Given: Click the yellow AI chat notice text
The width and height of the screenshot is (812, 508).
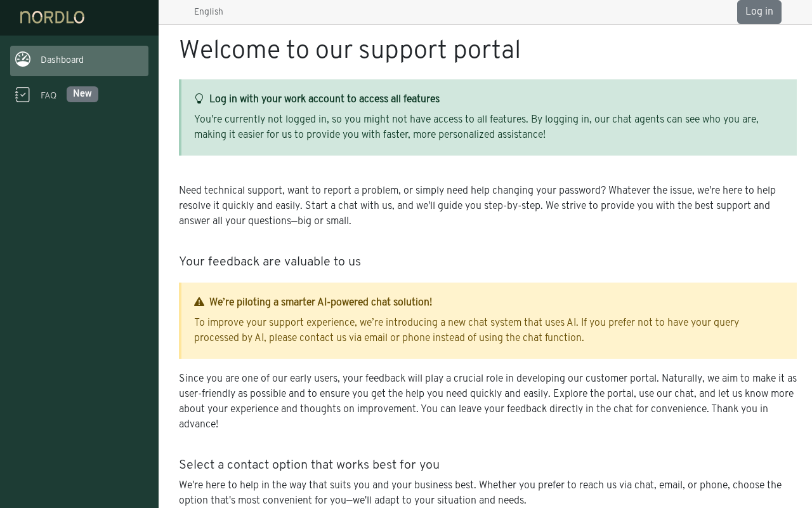Looking at the screenshot, I should (x=466, y=330).
